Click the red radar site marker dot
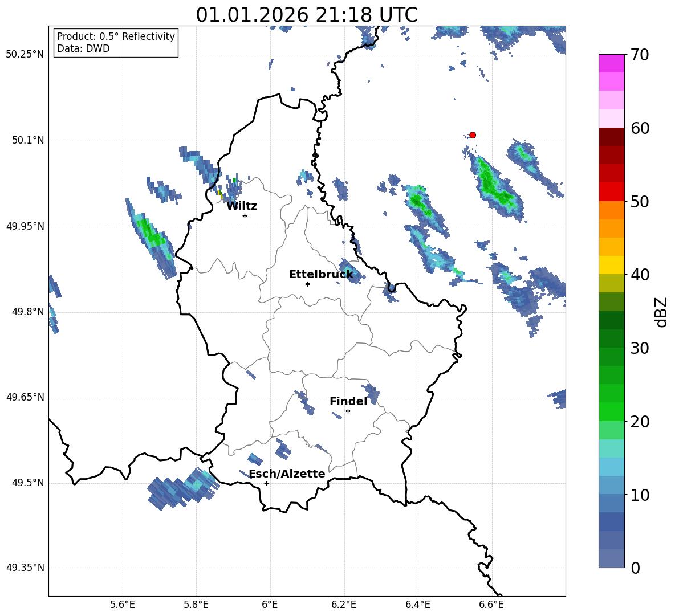The width and height of the screenshot is (675, 616). click(x=472, y=135)
